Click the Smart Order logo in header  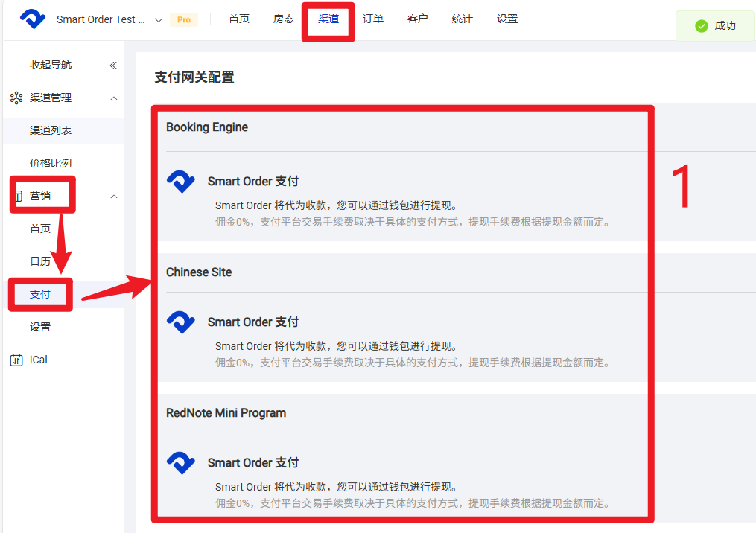[x=33, y=19]
